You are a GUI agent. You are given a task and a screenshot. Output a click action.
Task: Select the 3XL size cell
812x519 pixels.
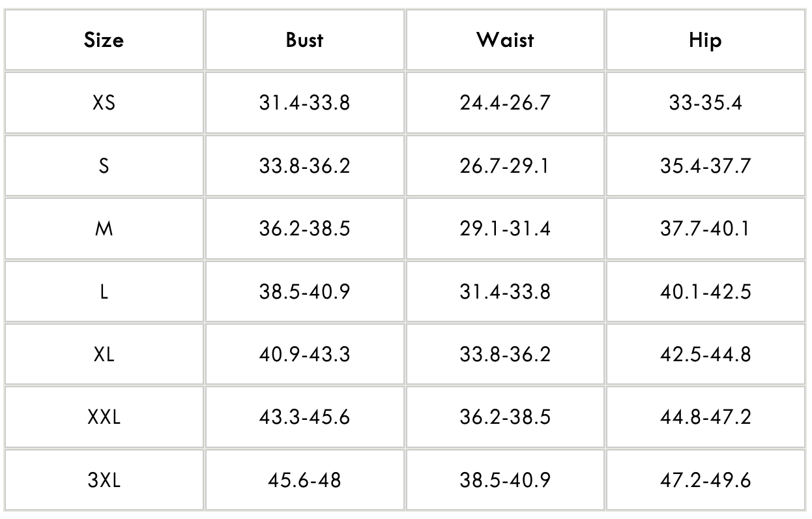click(x=104, y=481)
